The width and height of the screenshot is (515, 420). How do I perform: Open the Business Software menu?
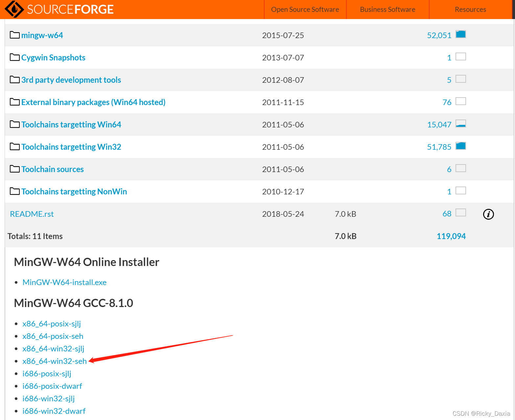coord(388,10)
